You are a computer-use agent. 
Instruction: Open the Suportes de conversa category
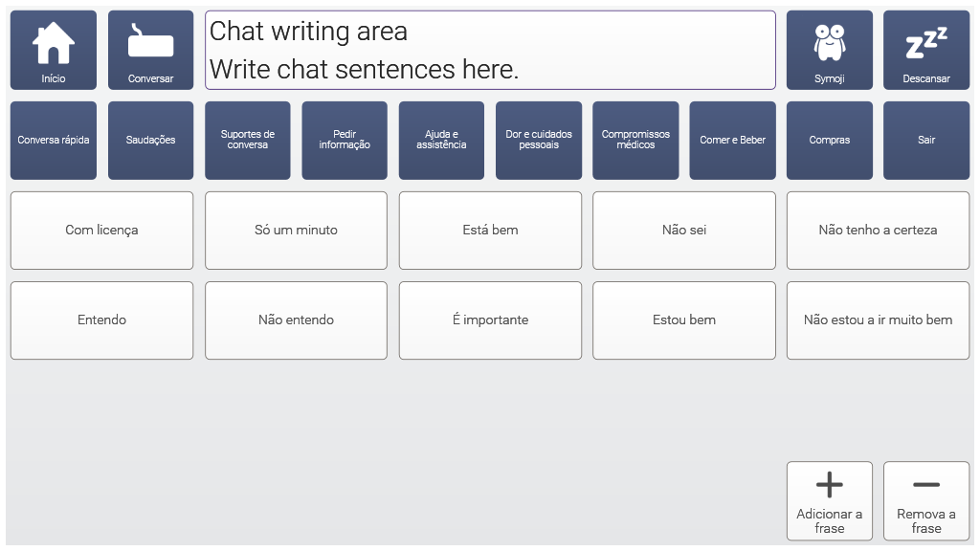pos(247,141)
